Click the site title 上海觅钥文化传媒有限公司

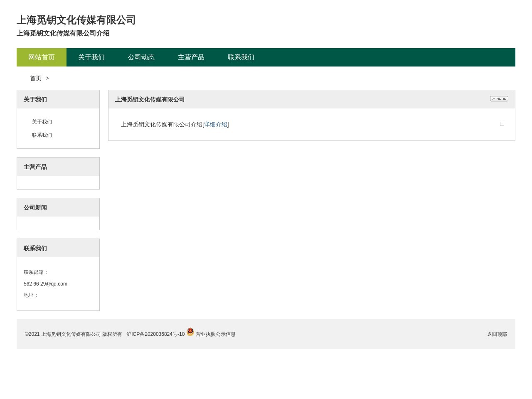tap(76, 20)
